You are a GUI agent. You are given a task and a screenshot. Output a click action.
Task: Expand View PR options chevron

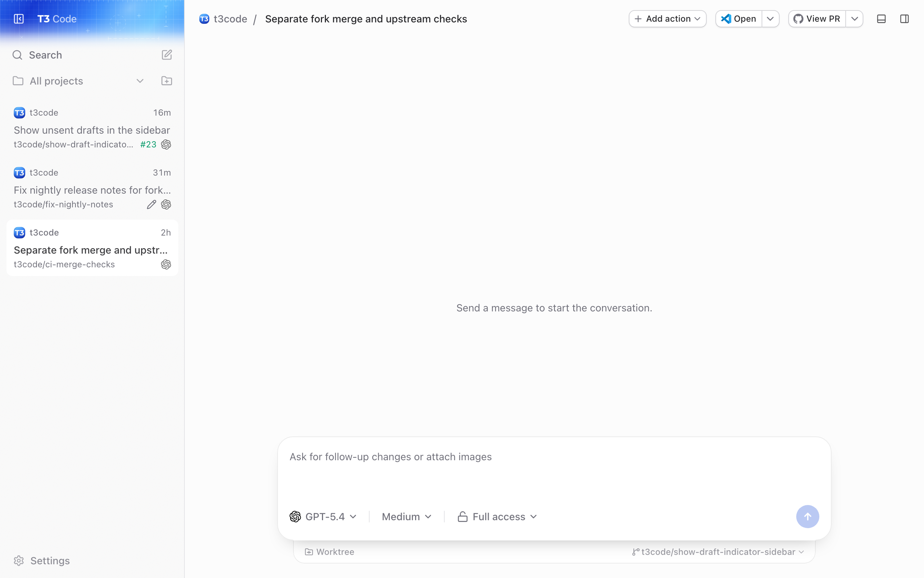coord(854,19)
